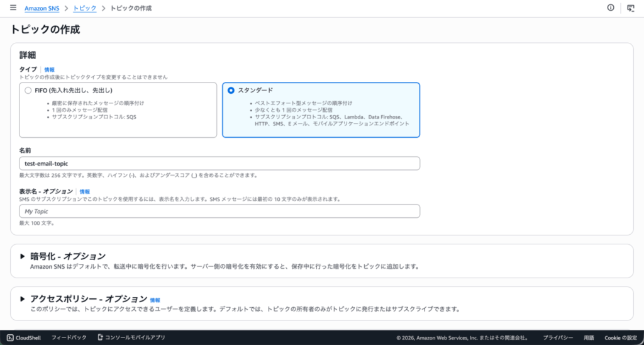Open コンソールモバイルアプリ in the footer
The image size is (644, 345).
coord(131,337)
